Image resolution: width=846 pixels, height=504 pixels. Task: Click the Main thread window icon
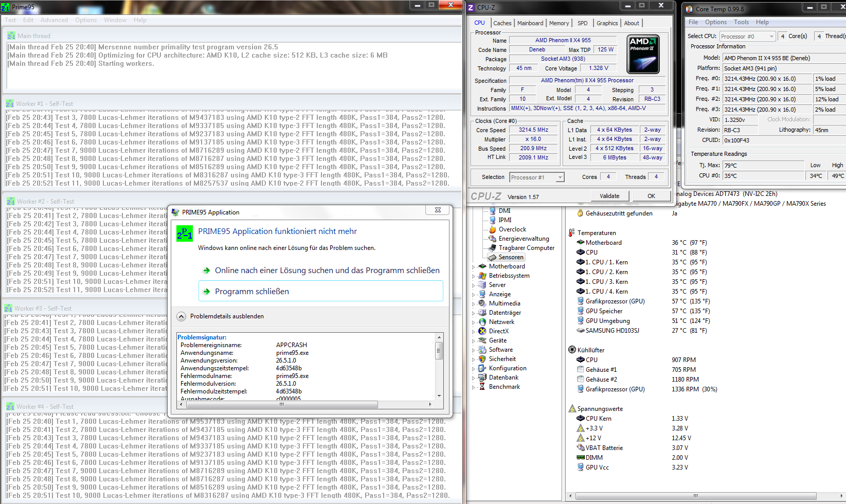coord(11,36)
